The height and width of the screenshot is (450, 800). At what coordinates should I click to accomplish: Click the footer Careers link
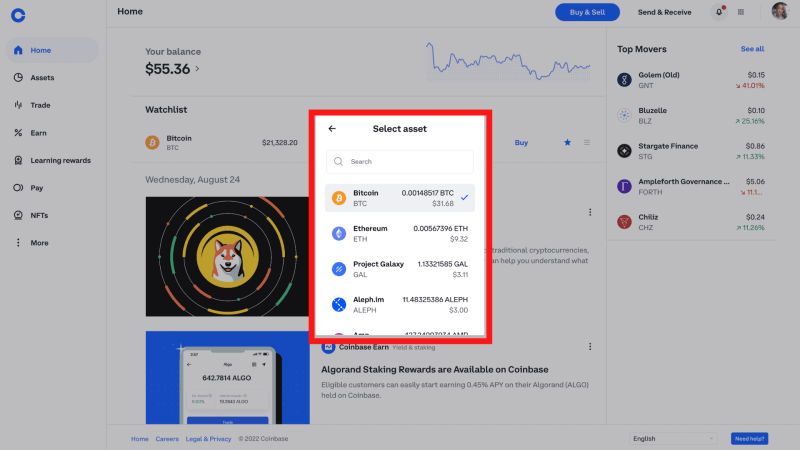tap(167, 439)
